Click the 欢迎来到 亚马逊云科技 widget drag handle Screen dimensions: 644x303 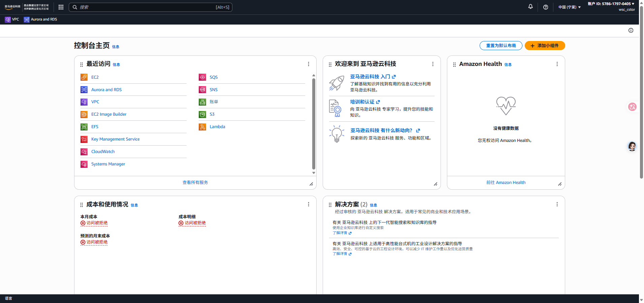(x=330, y=65)
